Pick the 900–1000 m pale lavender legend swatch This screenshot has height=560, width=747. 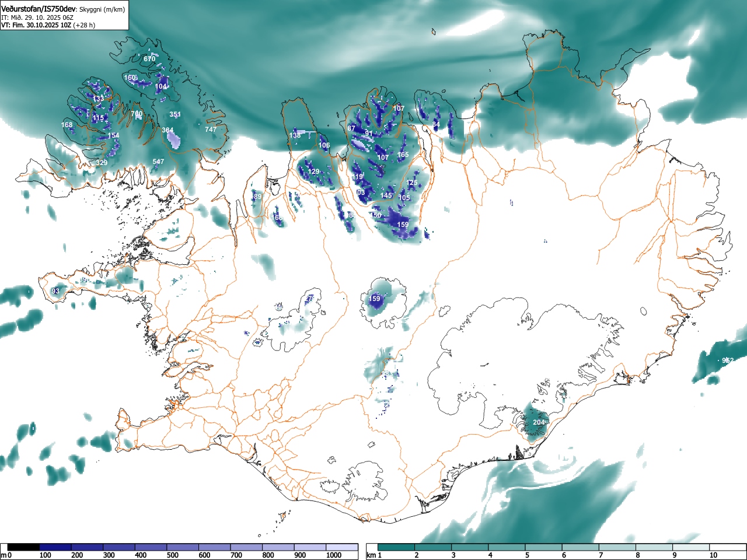tap(310, 547)
